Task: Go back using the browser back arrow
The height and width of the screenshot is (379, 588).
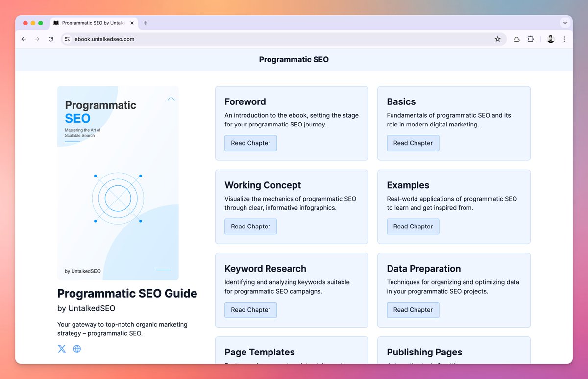Action: click(24, 39)
